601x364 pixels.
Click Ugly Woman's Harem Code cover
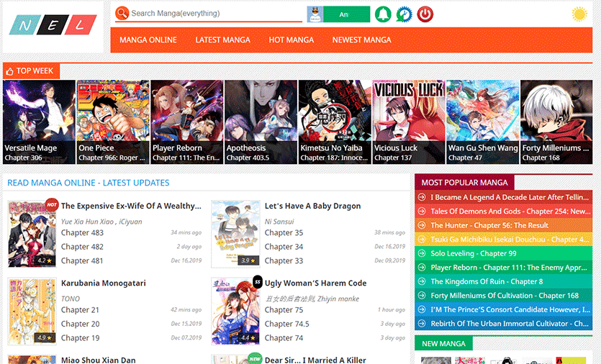[235, 311]
